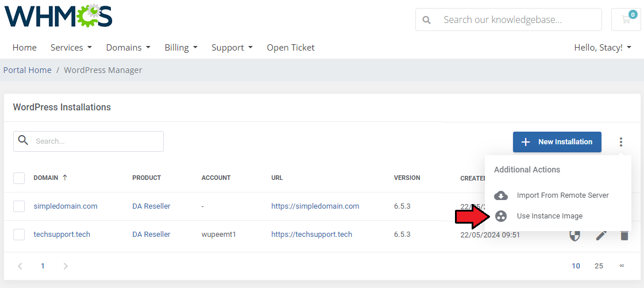Sort by URL column header
This screenshot has height=288, width=644.
277,178
